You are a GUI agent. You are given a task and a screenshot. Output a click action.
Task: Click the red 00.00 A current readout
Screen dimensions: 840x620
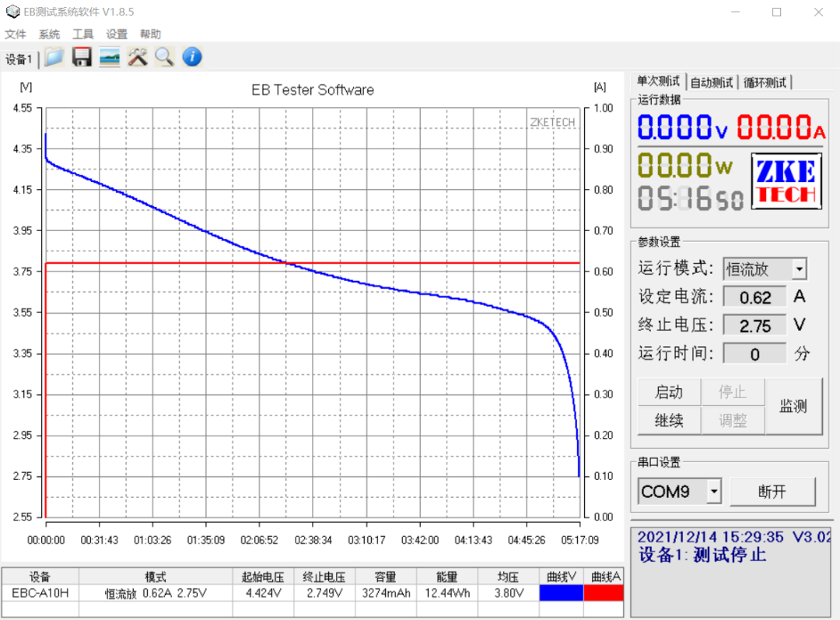[781, 128]
